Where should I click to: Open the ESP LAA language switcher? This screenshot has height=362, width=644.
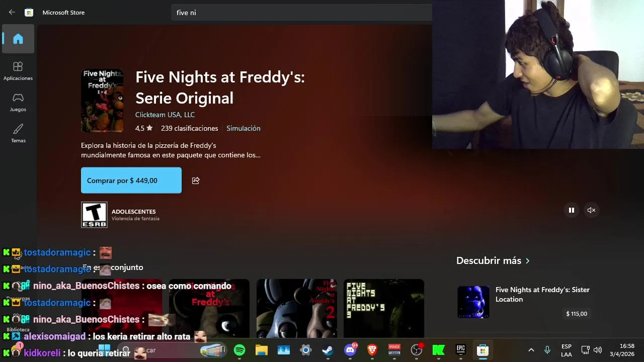[567, 350]
